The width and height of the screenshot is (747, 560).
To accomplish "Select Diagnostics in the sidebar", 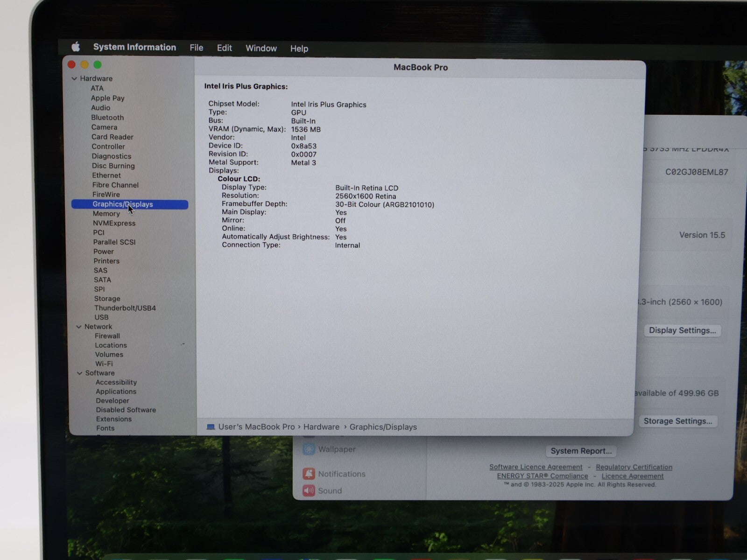I will click(111, 156).
